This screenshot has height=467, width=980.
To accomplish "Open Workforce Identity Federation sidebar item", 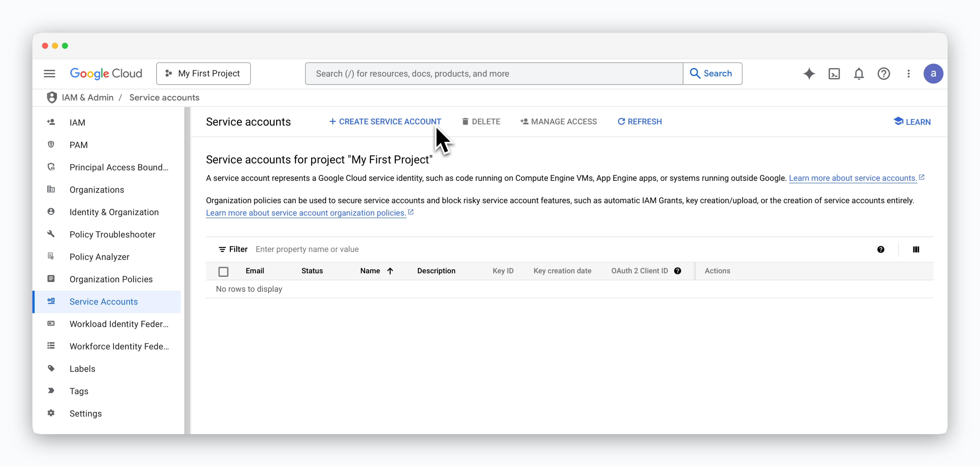I will [x=106, y=346].
